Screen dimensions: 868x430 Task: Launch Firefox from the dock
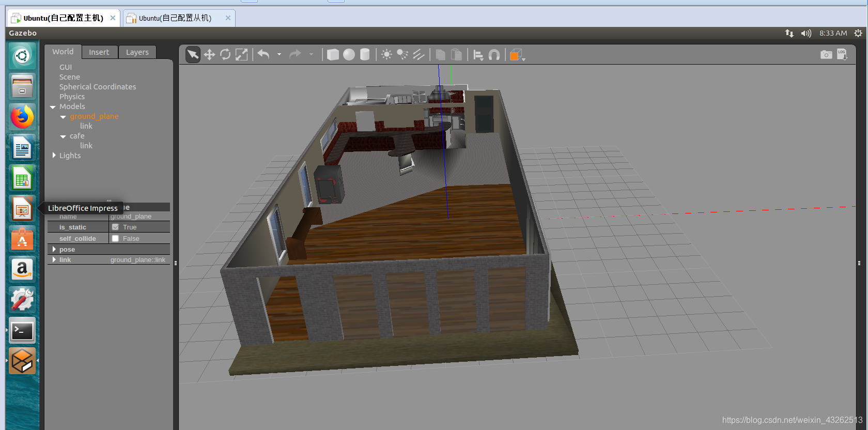click(22, 117)
